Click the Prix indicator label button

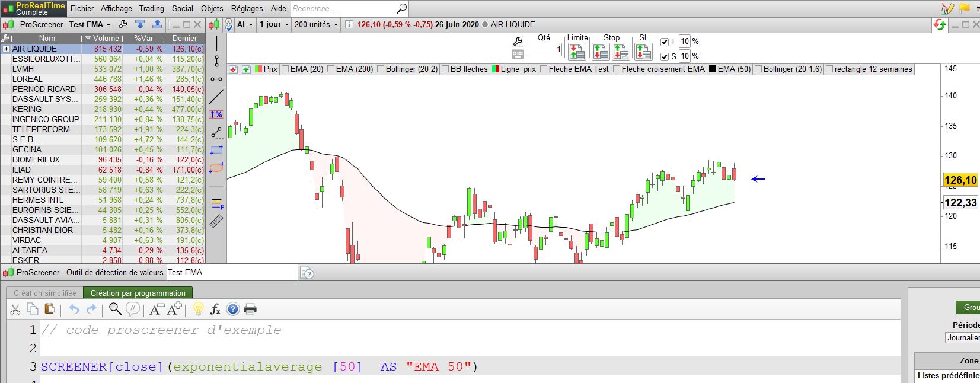[x=266, y=69]
